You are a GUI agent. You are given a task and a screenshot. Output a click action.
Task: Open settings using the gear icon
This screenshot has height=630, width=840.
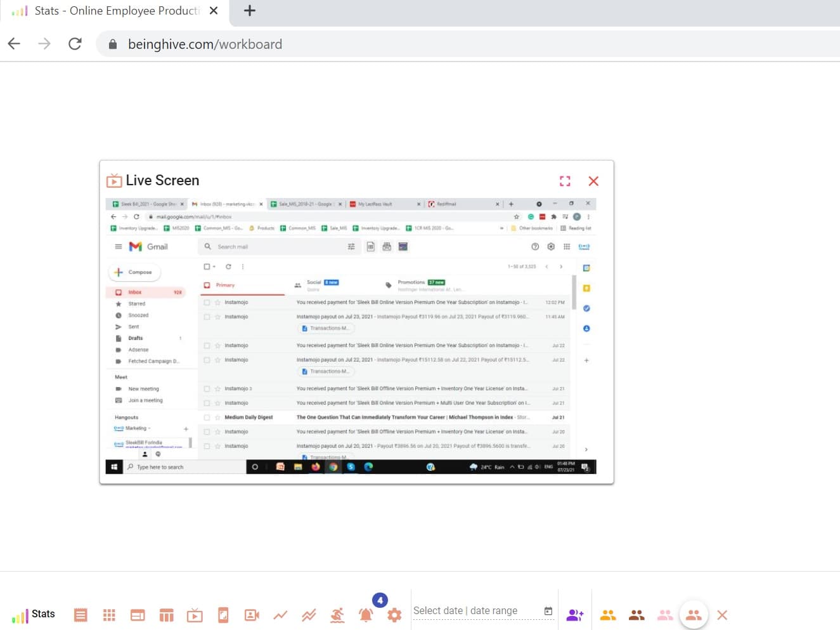[x=394, y=615]
